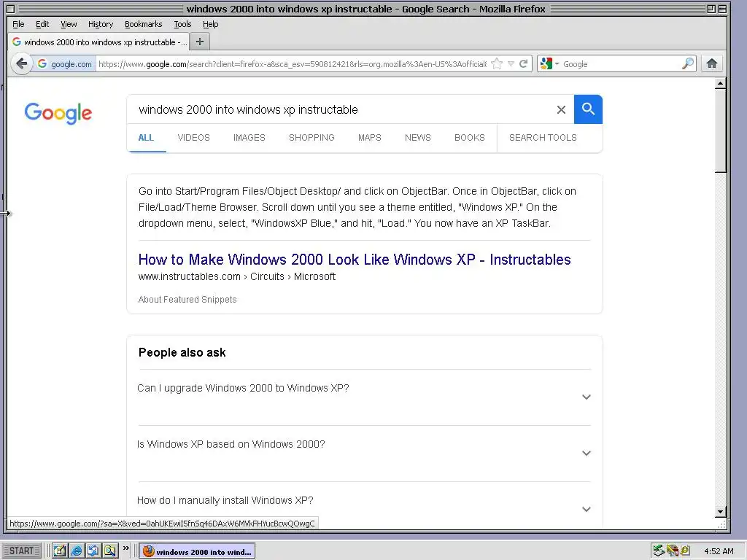Select the All results tab
Image resolution: width=747 pixels, height=560 pixels.
click(146, 138)
